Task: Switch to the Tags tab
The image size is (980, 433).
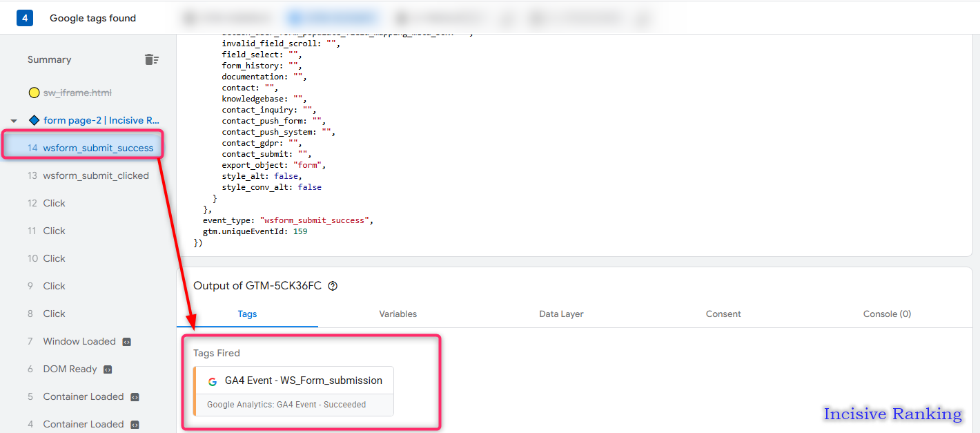Action: click(x=247, y=314)
